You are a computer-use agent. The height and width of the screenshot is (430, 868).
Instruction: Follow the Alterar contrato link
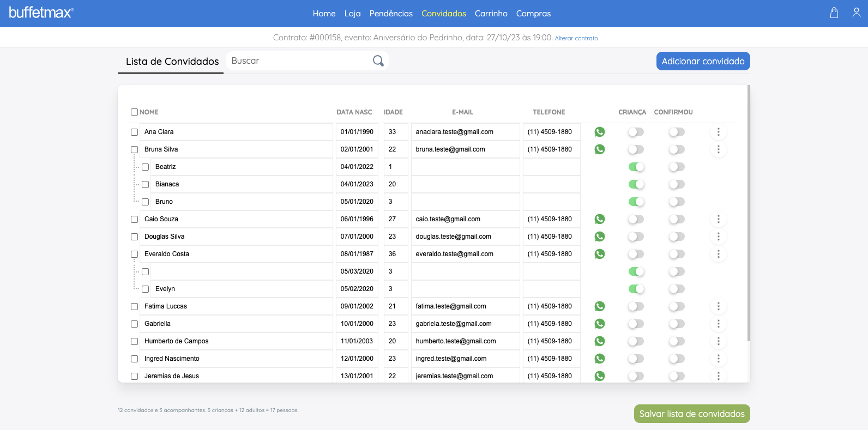(x=576, y=38)
